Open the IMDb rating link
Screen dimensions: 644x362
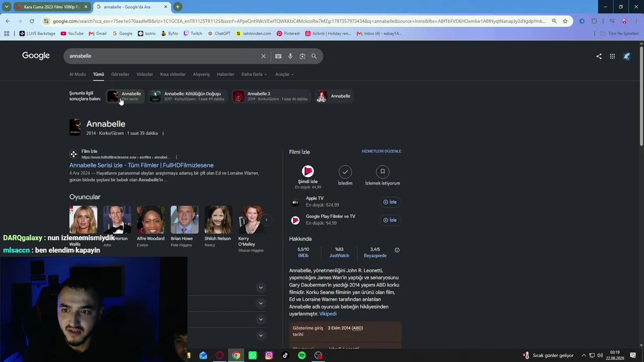(x=303, y=256)
